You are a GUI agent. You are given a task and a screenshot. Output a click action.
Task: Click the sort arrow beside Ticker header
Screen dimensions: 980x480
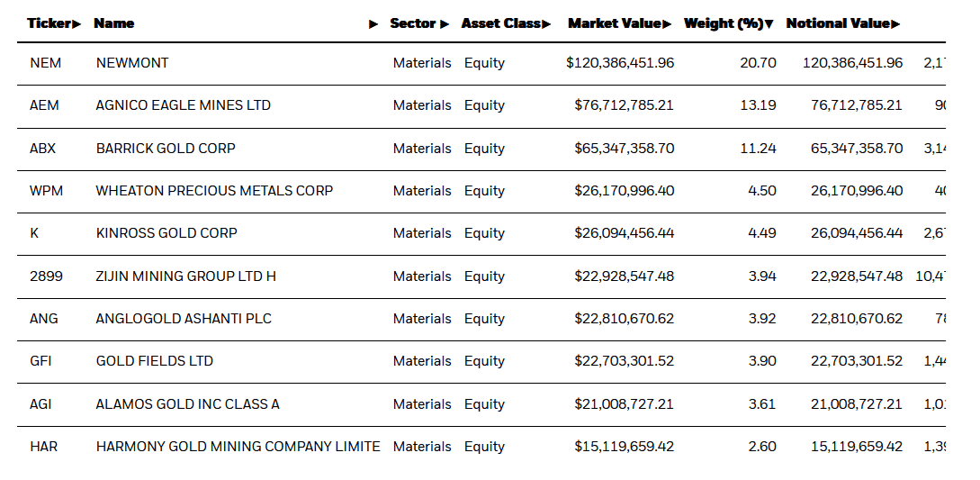pyautogui.click(x=76, y=24)
